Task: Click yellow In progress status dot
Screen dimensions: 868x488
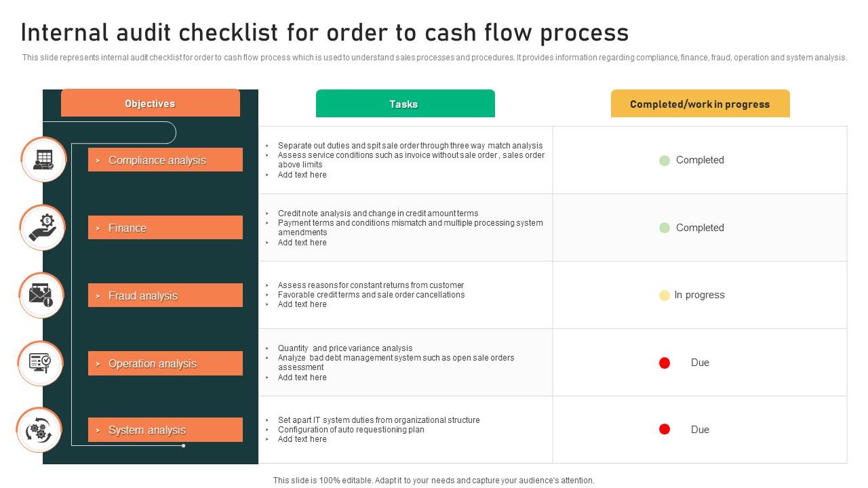Action: (665, 296)
